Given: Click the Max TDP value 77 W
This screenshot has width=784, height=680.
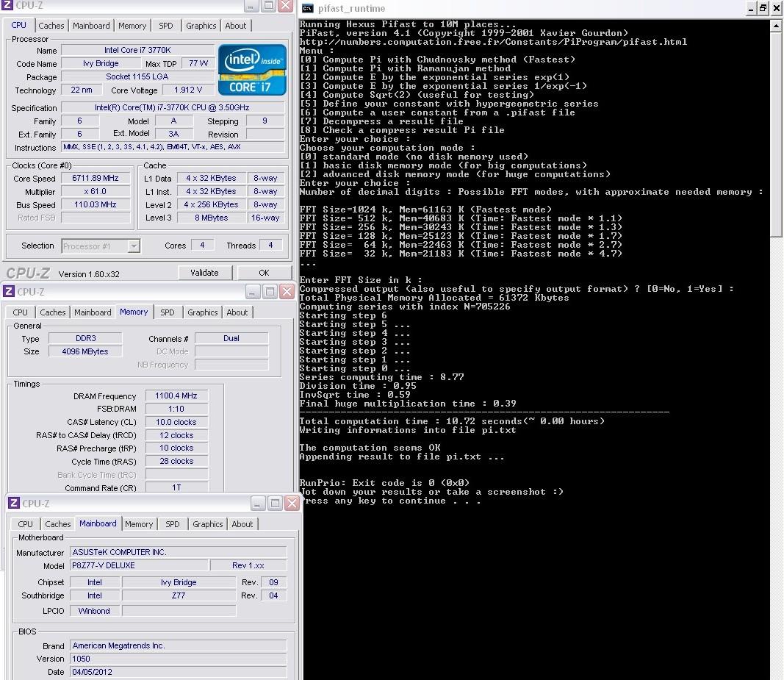Looking at the screenshot, I should pyautogui.click(x=198, y=63).
